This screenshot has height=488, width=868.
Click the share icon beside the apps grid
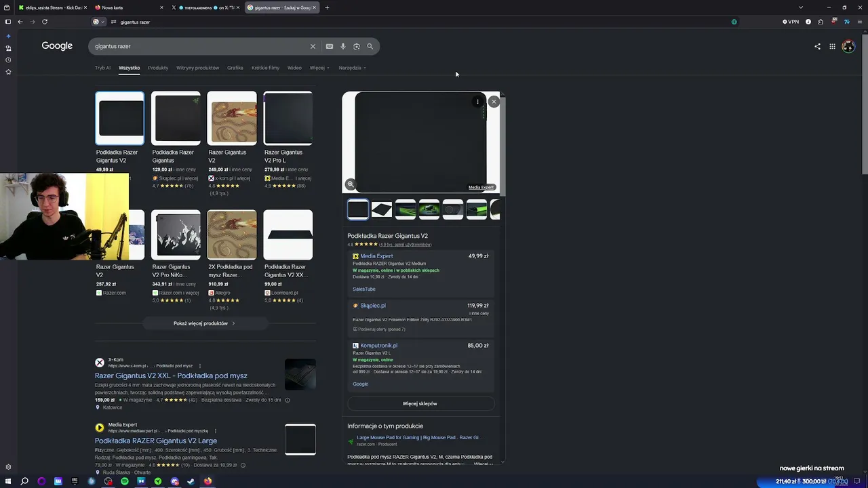point(817,46)
